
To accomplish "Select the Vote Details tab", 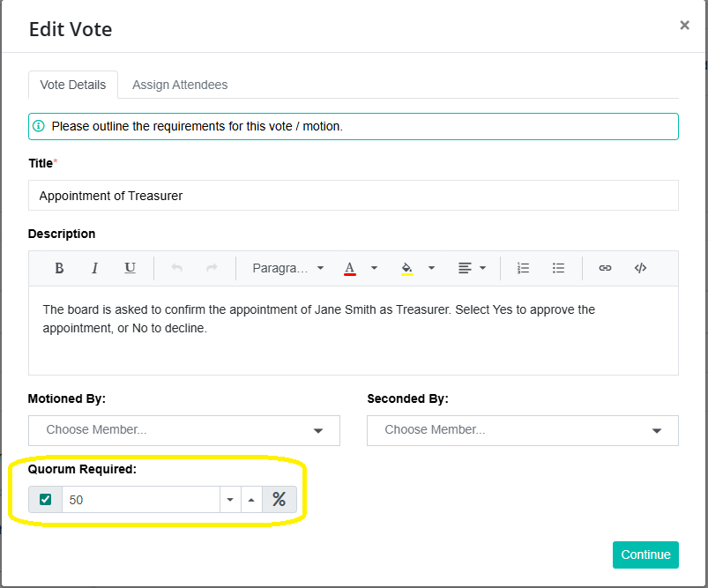I will (x=73, y=85).
